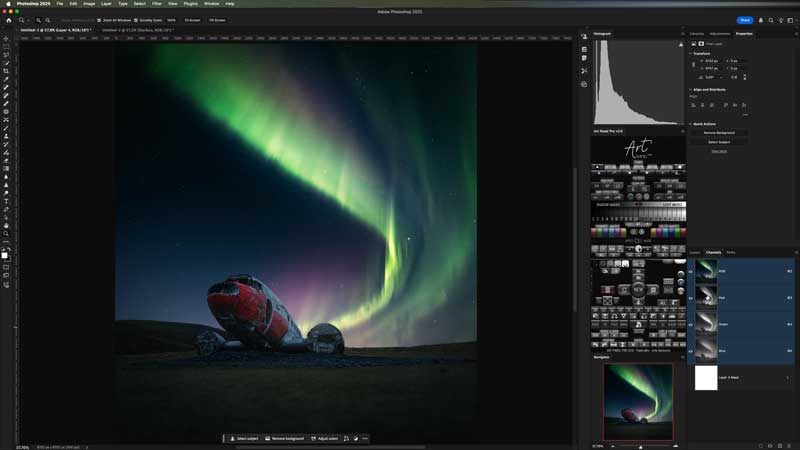Hide the Green channel via its eye icon

(690, 323)
